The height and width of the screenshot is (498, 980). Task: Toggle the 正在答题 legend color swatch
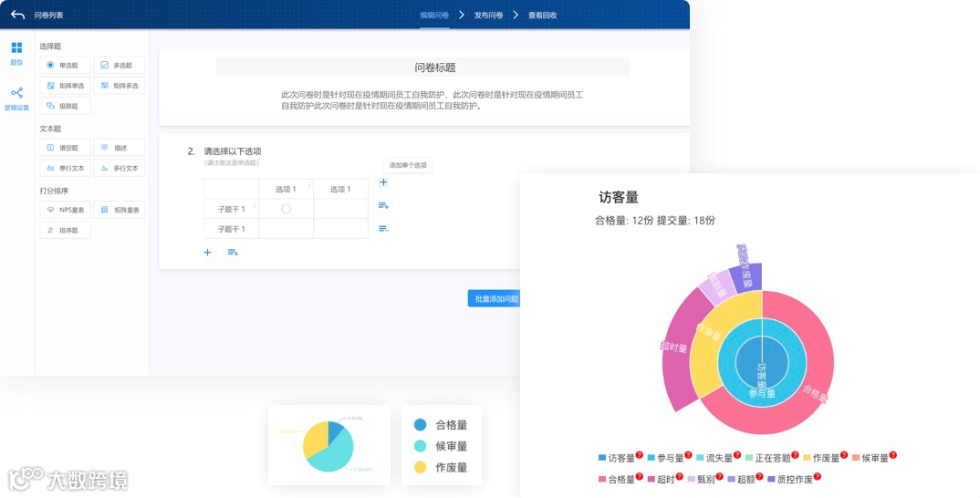point(749,458)
